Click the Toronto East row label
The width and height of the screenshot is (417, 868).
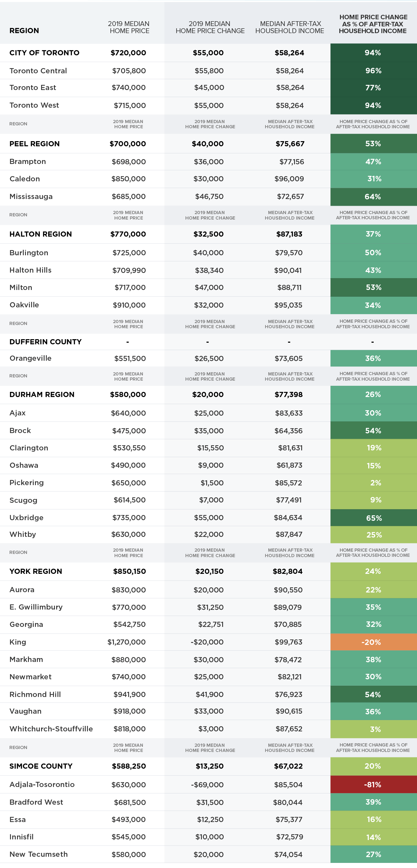pos(33,88)
